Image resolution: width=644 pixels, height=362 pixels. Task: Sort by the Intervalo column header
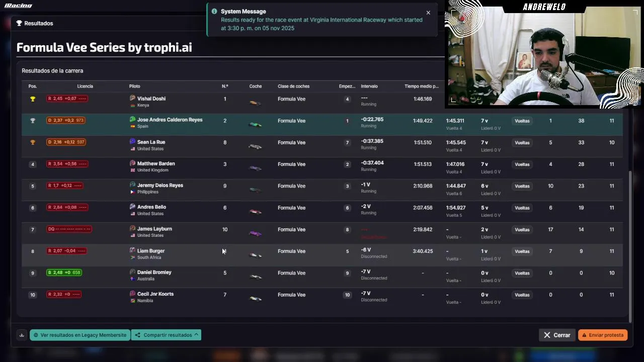click(x=369, y=86)
